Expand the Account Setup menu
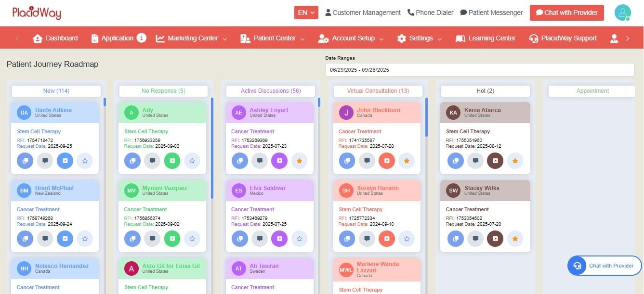This screenshot has height=294, width=644. [x=351, y=38]
